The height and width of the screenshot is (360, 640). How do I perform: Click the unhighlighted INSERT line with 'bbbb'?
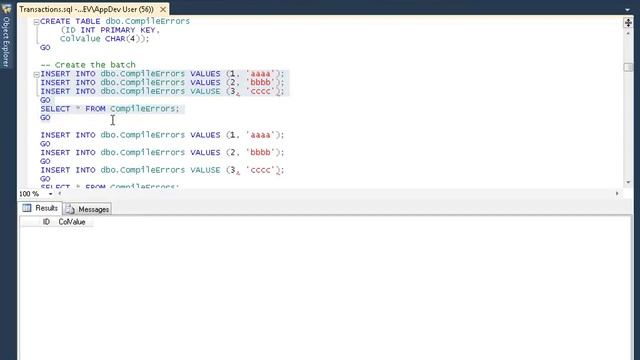tap(162, 153)
